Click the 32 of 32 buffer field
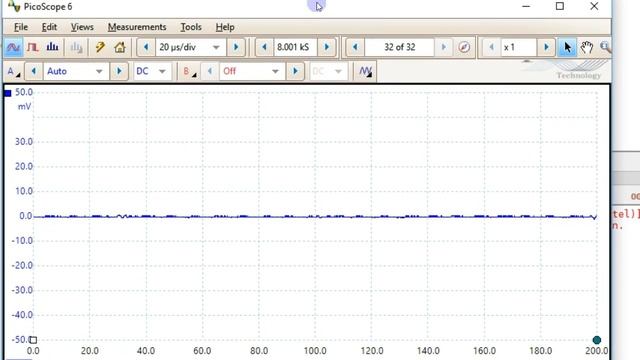 [x=400, y=47]
